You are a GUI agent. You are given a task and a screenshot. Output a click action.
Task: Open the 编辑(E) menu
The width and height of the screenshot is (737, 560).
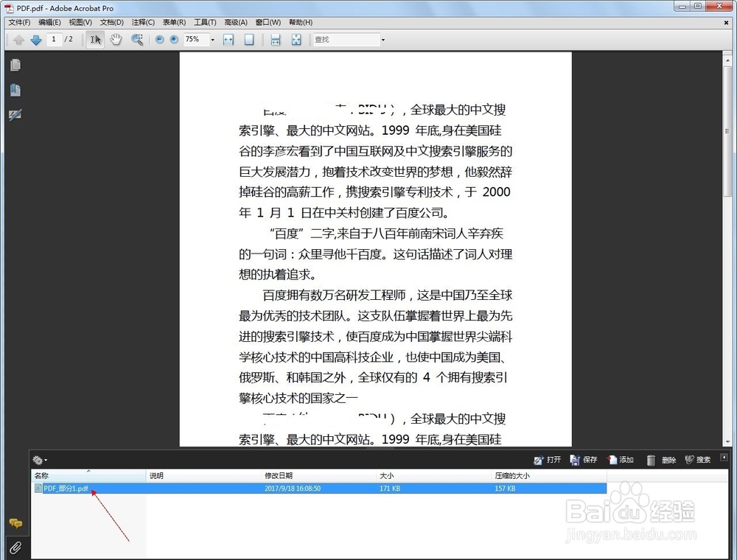point(49,22)
